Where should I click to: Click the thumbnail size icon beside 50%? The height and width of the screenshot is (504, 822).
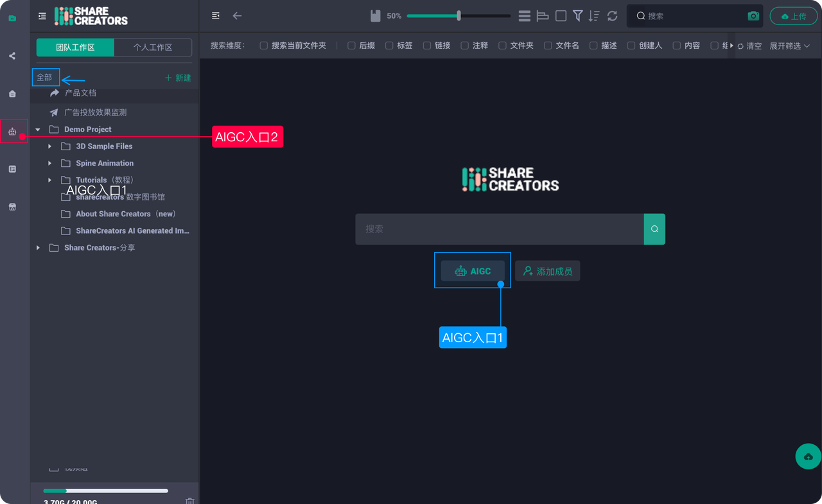[376, 15]
